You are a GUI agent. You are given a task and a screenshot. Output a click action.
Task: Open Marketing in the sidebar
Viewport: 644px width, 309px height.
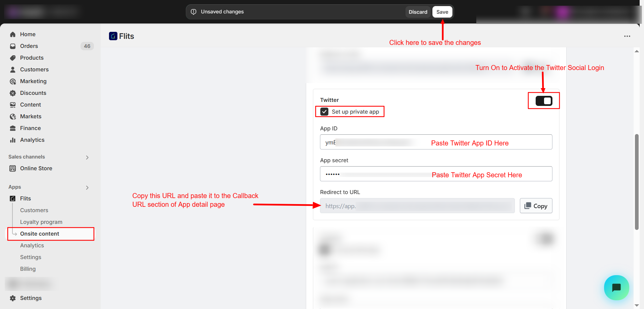coord(33,81)
